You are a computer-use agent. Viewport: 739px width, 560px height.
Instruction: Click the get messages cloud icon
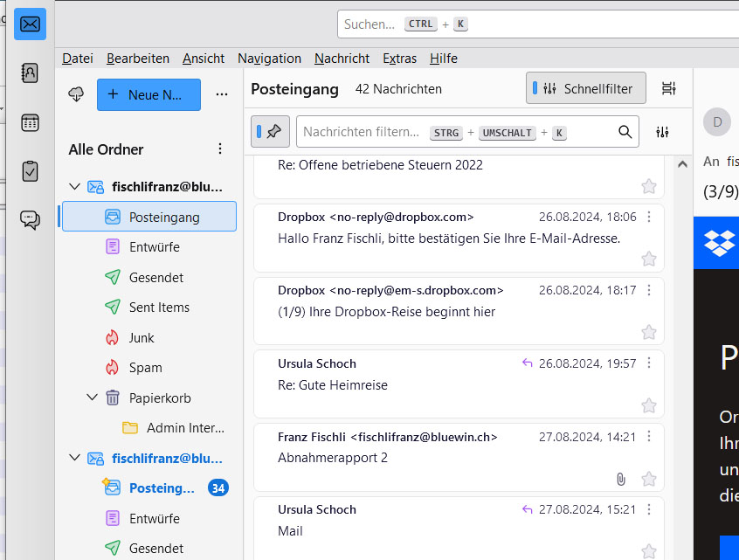76,94
